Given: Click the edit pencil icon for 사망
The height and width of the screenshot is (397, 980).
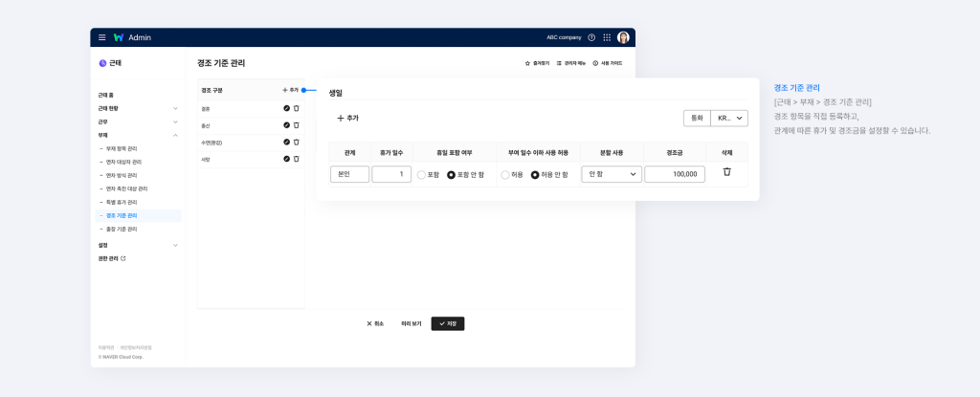Looking at the screenshot, I should (286, 159).
